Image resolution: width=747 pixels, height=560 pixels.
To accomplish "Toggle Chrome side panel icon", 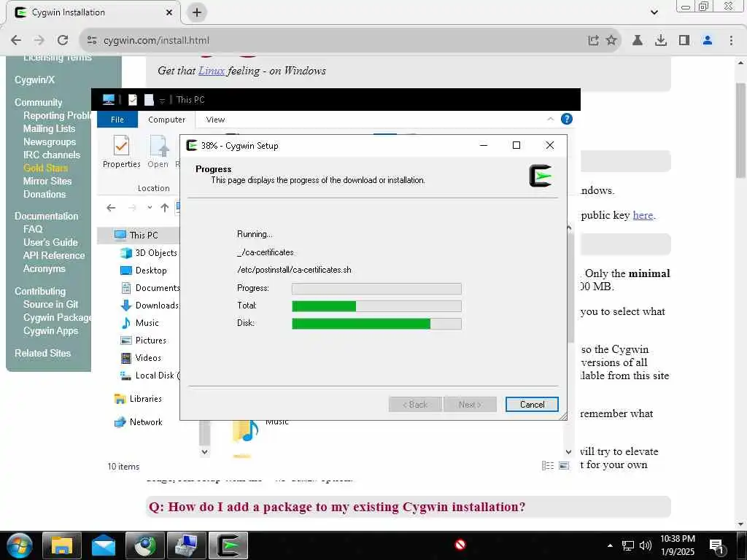I will coord(684,41).
